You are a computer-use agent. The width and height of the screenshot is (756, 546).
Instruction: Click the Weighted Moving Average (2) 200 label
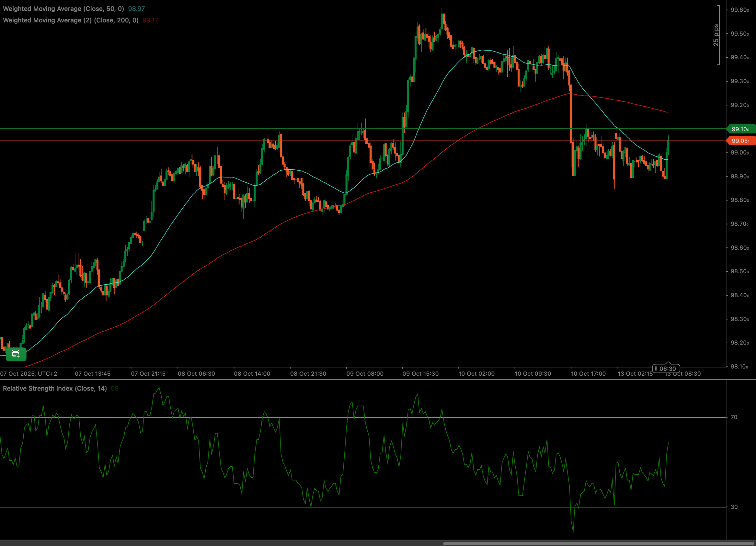click(71, 20)
